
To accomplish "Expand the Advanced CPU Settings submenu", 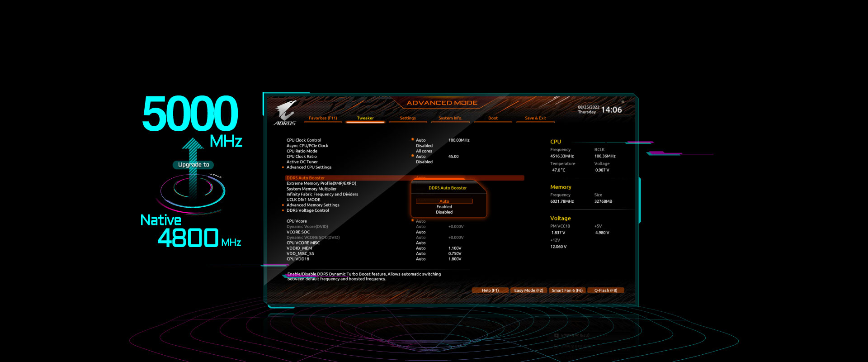I will coord(309,167).
